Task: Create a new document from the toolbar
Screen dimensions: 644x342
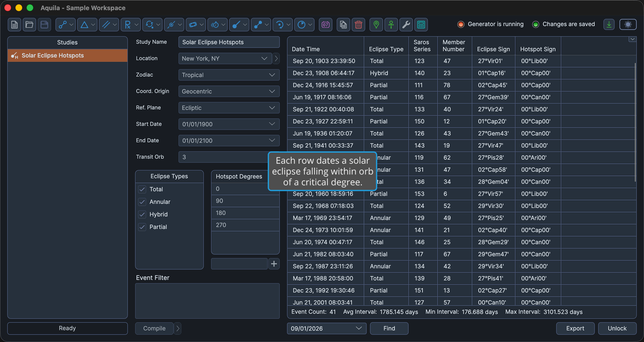Action: [14, 25]
